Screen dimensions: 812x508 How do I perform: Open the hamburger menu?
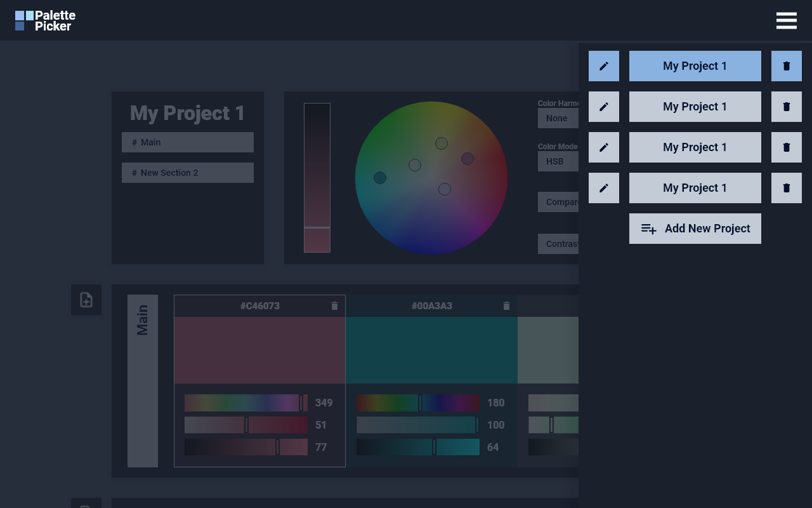coord(787,20)
